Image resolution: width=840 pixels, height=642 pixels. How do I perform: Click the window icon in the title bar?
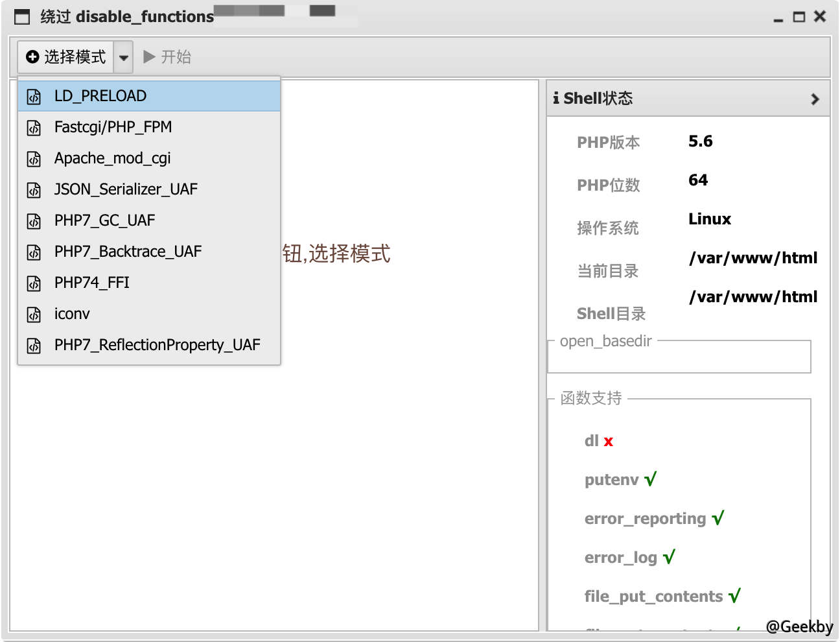click(x=21, y=16)
